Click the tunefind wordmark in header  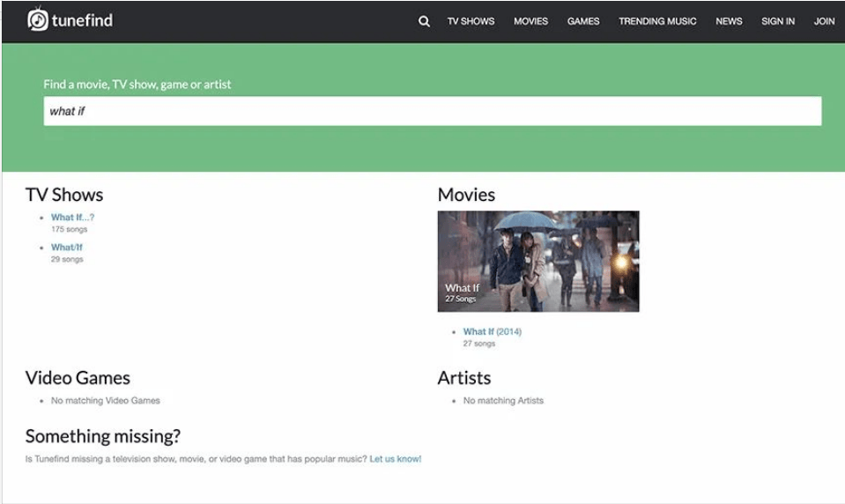click(84, 20)
